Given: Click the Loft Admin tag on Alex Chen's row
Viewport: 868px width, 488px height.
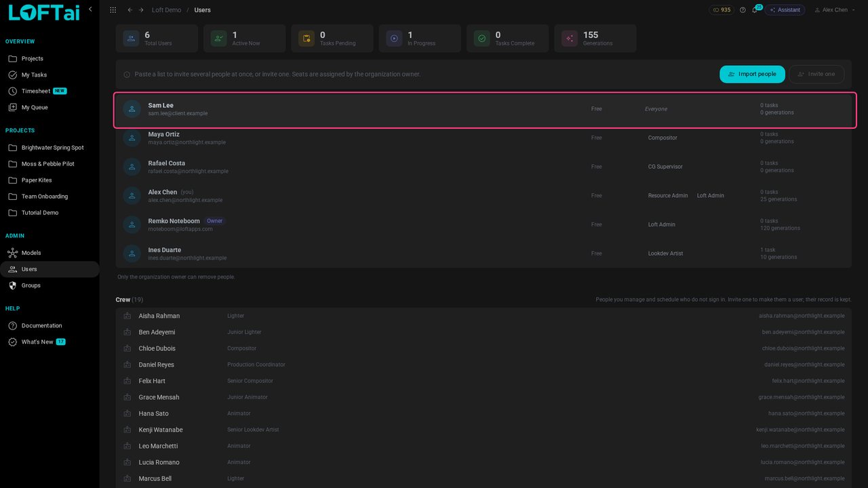Looking at the screenshot, I should click(x=711, y=195).
